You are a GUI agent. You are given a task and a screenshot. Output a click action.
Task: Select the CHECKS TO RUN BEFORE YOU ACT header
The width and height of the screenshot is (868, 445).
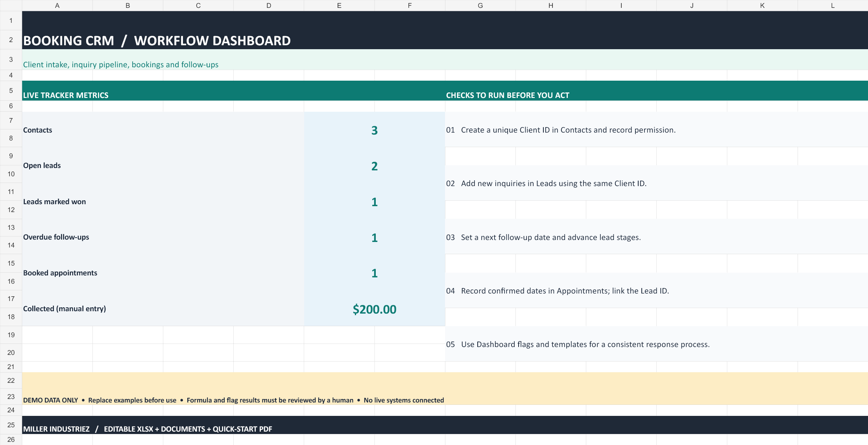(508, 95)
